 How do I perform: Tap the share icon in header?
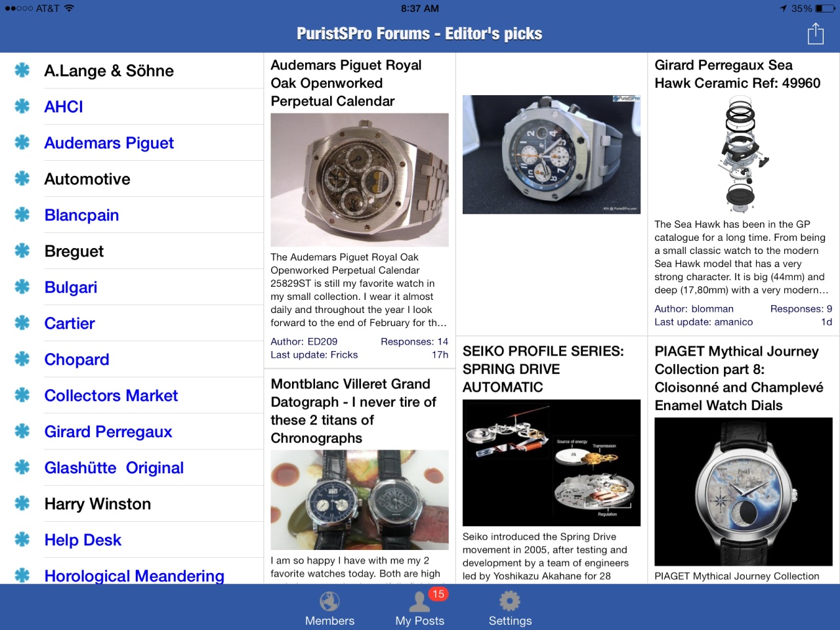click(x=815, y=33)
